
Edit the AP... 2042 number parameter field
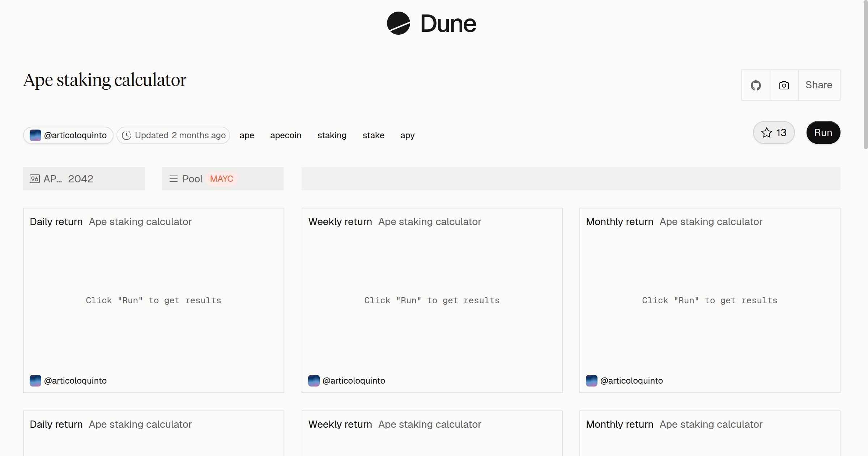[x=84, y=179]
